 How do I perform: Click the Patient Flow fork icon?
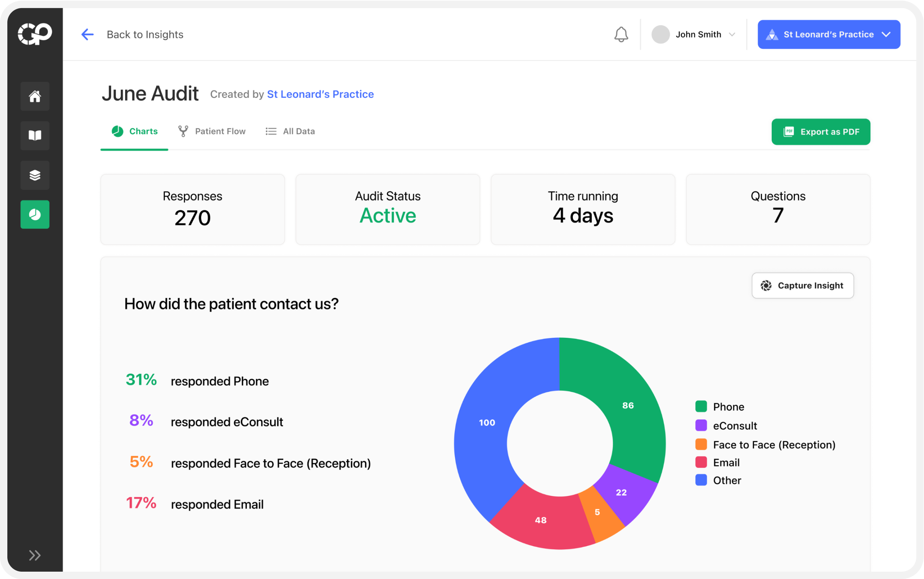183,131
